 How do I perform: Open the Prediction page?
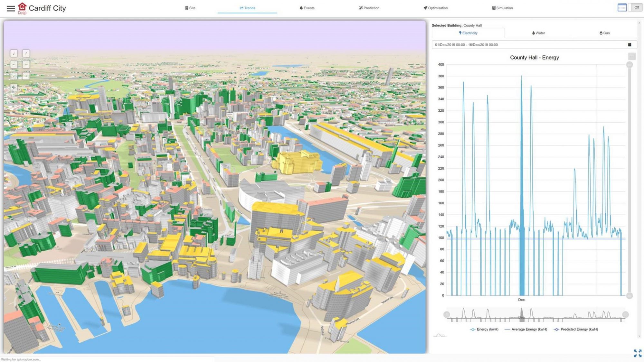[369, 8]
